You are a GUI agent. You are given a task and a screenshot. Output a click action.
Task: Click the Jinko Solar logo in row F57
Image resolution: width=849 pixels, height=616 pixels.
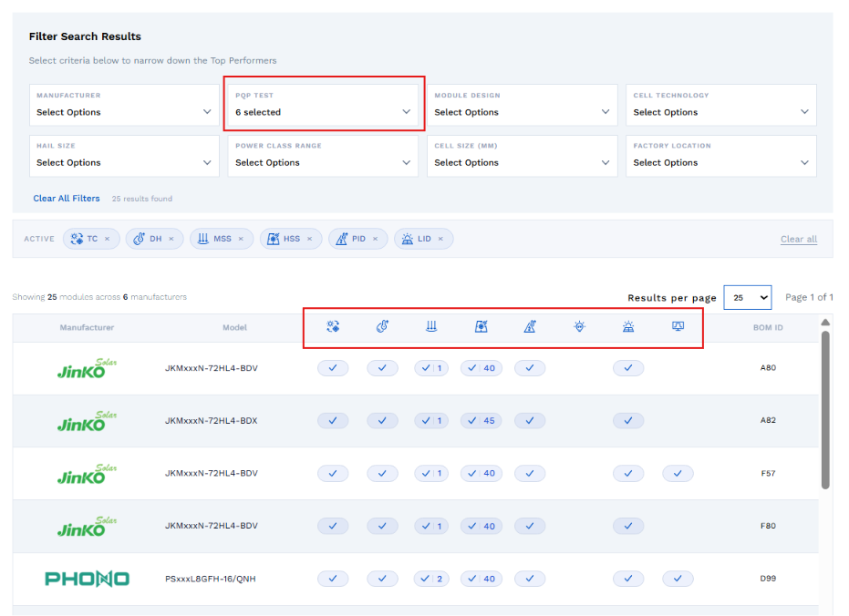88,474
